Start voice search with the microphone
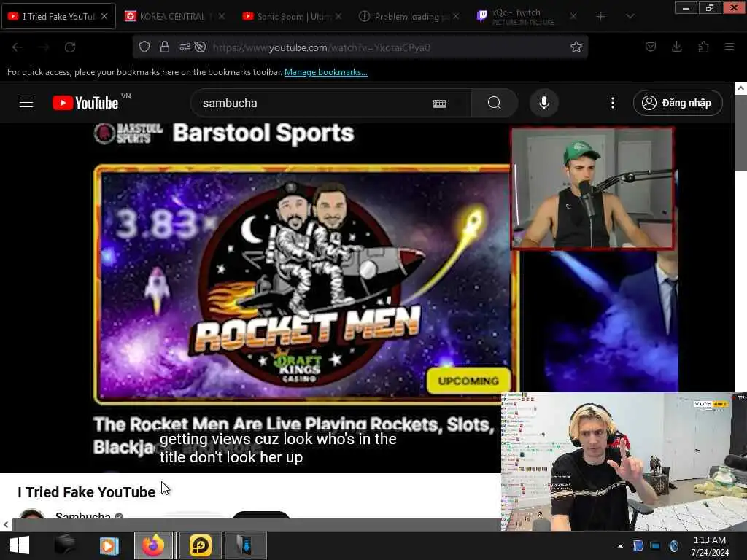Viewport: 747px width, 560px height. click(544, 103)
